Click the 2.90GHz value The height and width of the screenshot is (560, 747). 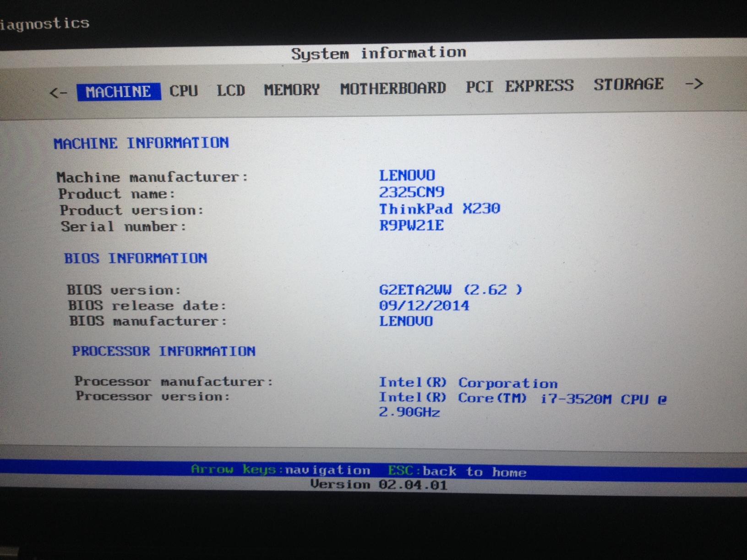pos(409,412)
